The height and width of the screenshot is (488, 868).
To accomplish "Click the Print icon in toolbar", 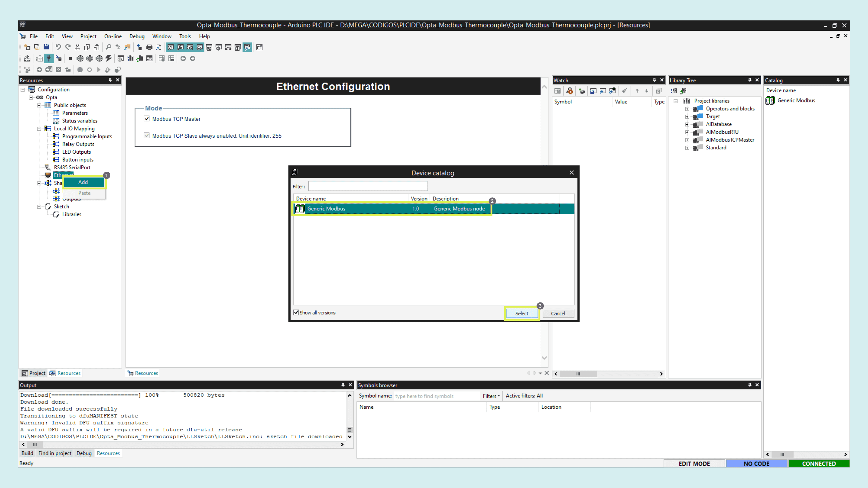I will 149,47.
